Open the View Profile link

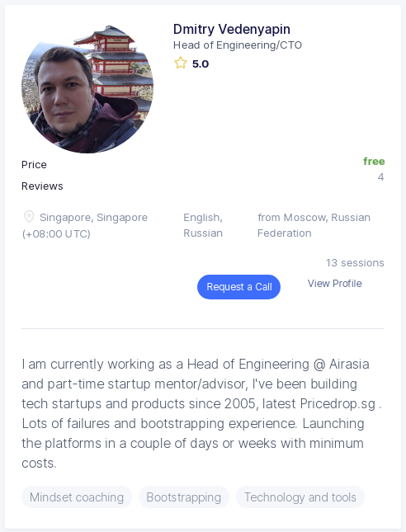(334, 284)
